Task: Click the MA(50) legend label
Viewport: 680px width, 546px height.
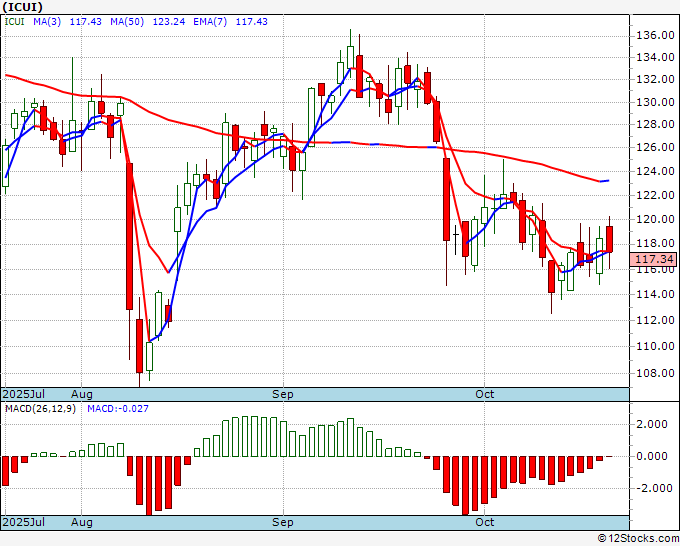Action: pos(127,21)
